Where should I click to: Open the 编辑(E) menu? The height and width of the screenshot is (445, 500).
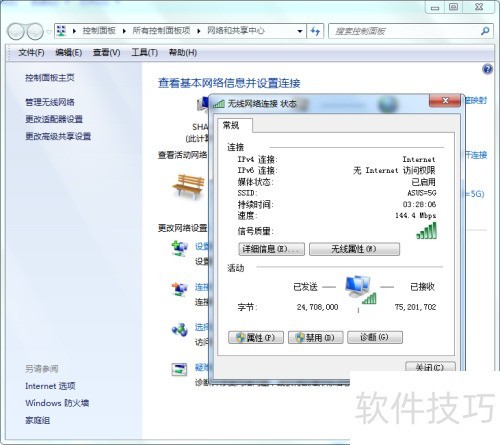[69, 52]
